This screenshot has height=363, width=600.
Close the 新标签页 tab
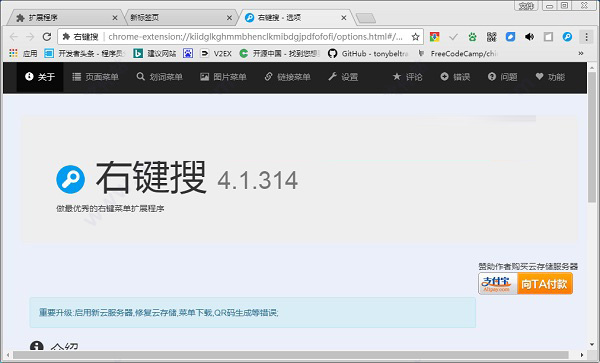(229, 18)
